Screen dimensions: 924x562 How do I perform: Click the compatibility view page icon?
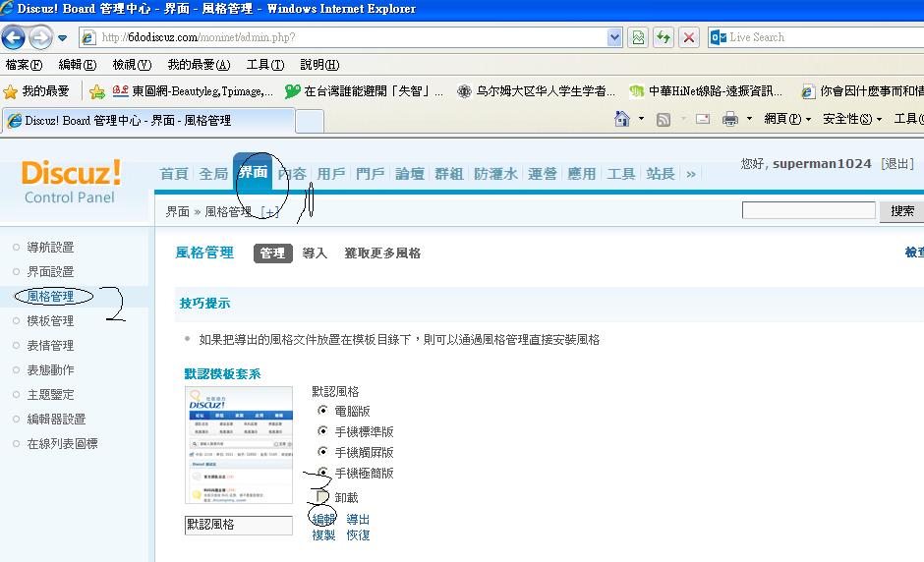pos(638,37)
